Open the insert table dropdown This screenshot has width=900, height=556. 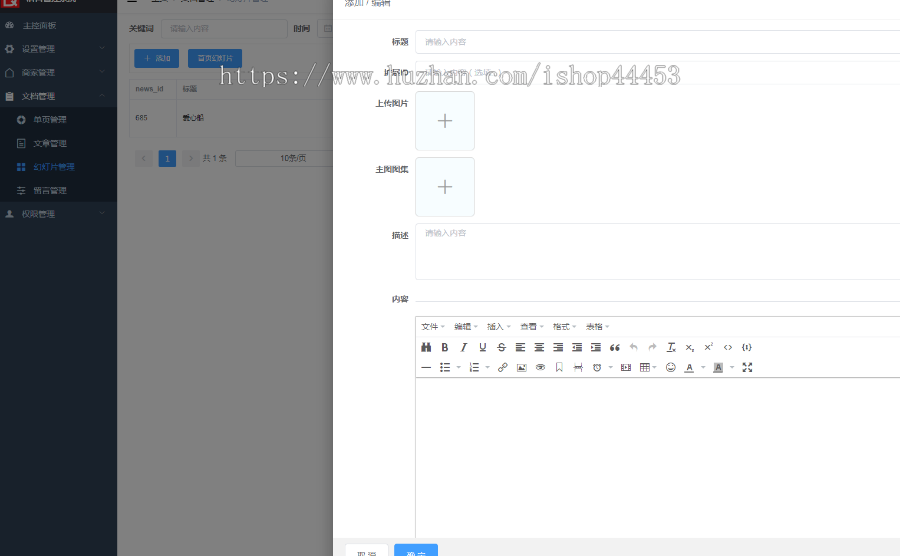pos(648,368)
